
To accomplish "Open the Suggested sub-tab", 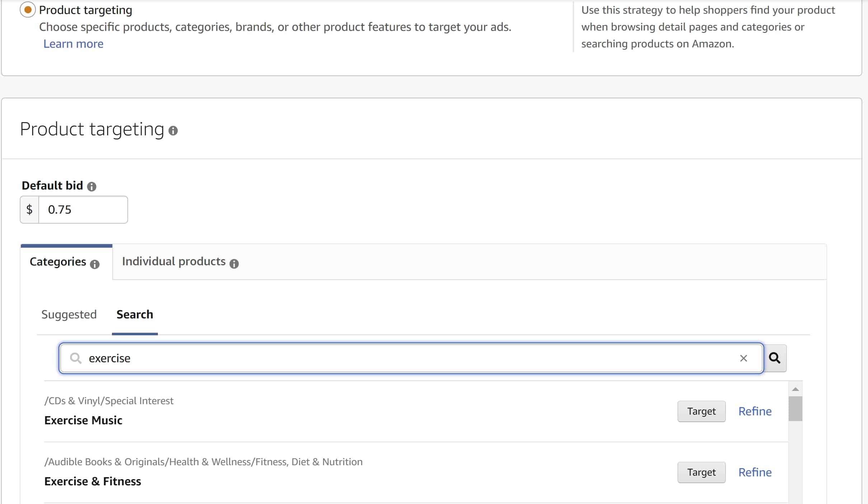I will pos(69,314).
